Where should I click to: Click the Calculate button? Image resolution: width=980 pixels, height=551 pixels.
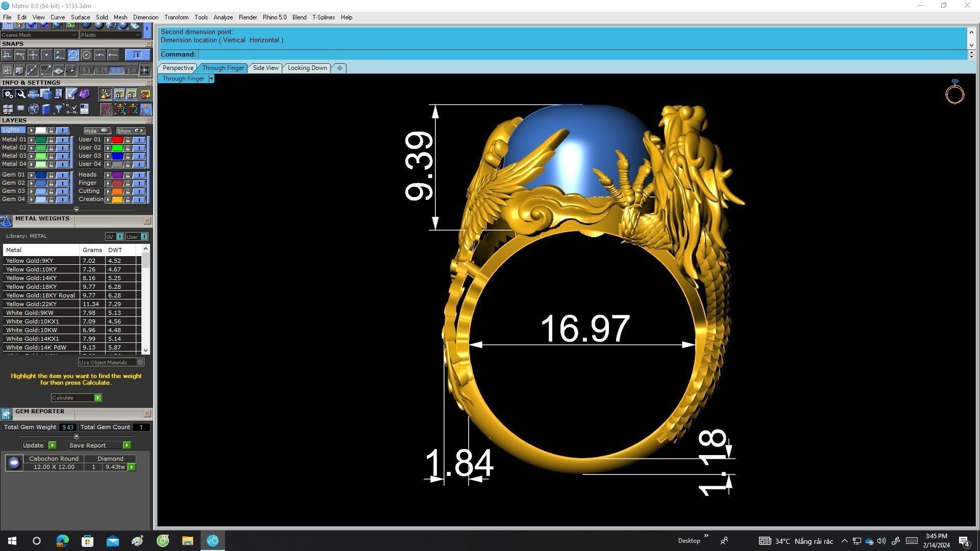pyautogui.click(x=76, y=398)
